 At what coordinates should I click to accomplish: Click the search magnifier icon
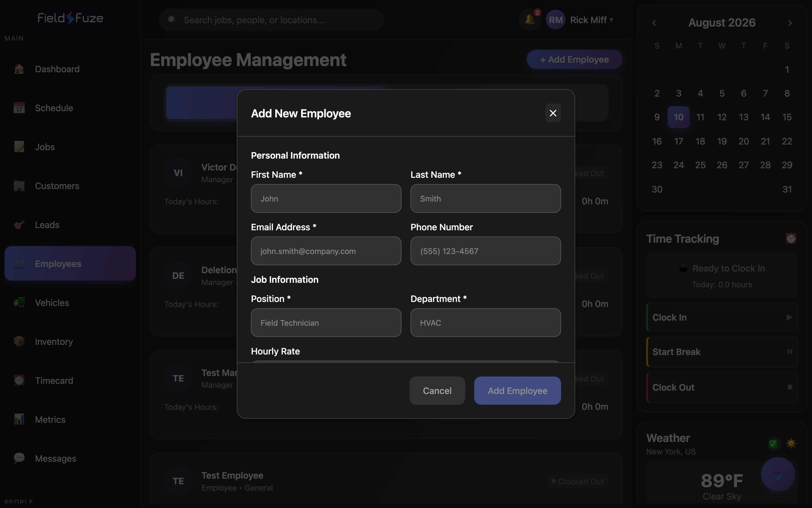(172, 20)
